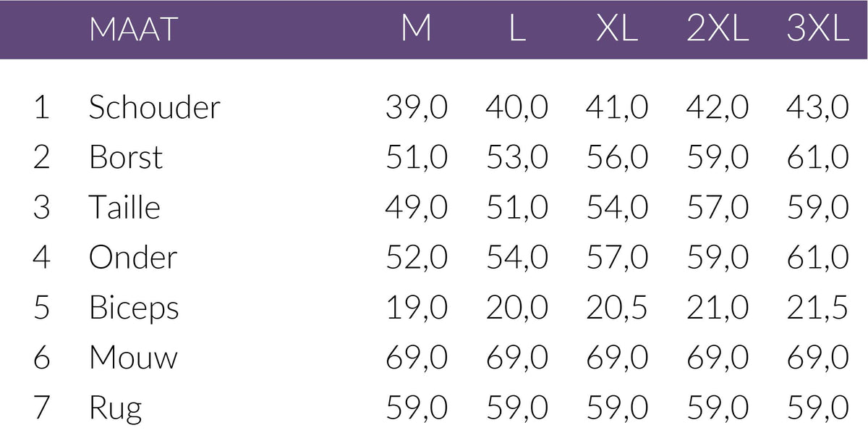Click the Rug row label
Viewport: 868px width, 433px height.
(115, 408)
